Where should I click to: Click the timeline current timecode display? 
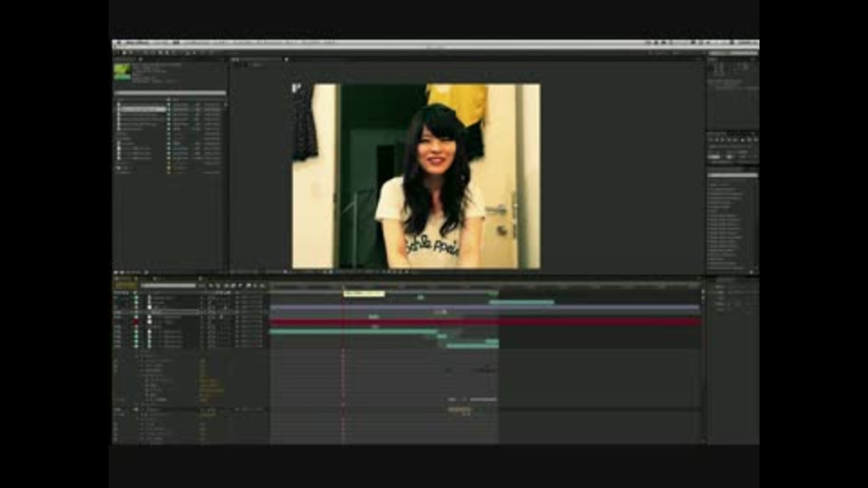click(126, 286)
